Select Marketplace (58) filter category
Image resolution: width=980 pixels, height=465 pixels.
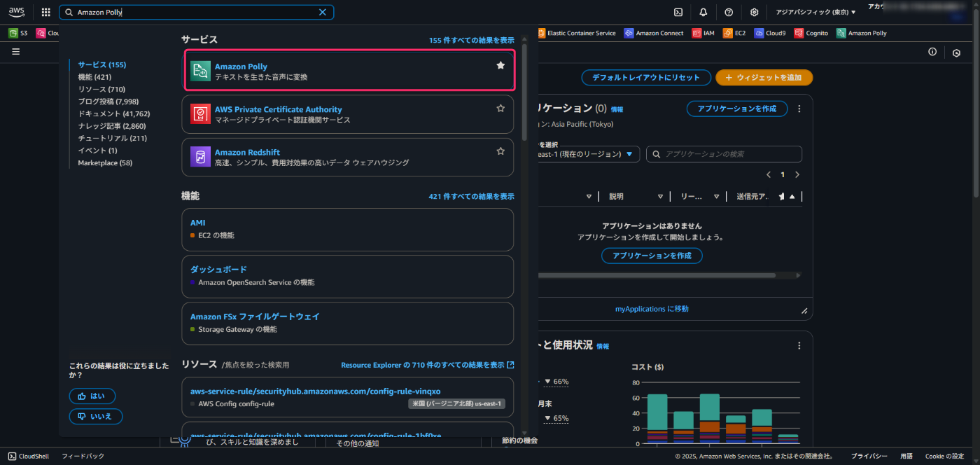pos(105,162)
